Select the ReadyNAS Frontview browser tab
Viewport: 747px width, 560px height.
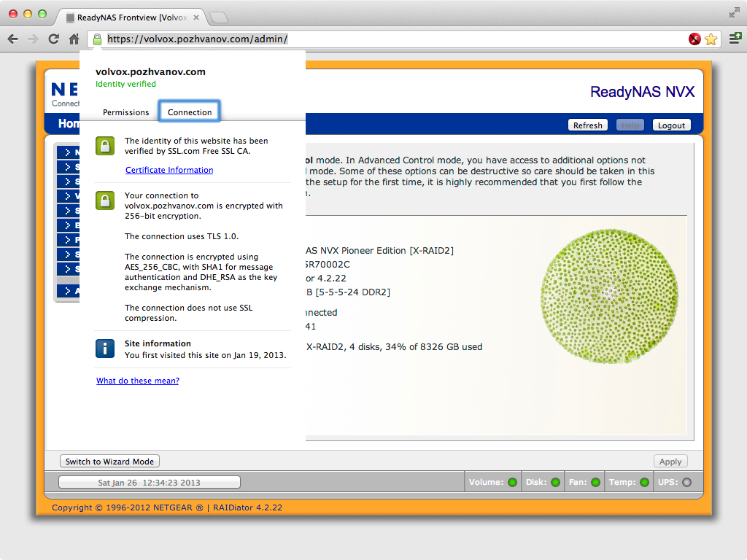(131, 17)
